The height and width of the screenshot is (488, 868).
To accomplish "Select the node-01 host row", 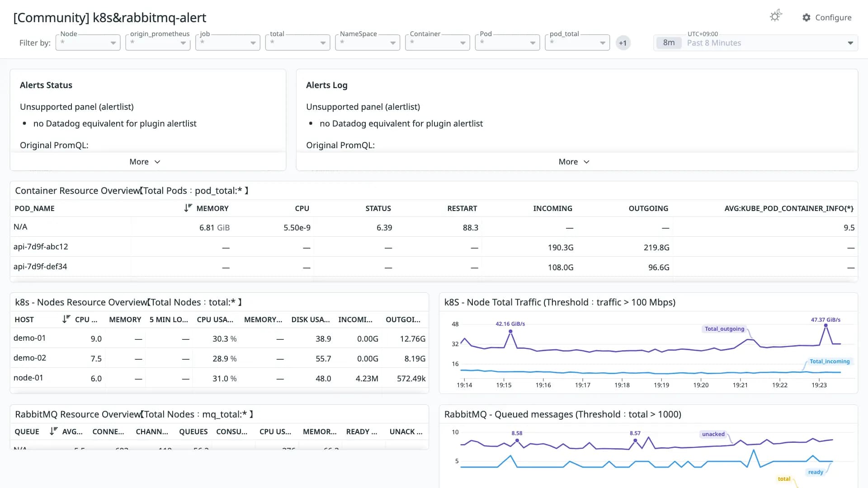I will [219, 378].
